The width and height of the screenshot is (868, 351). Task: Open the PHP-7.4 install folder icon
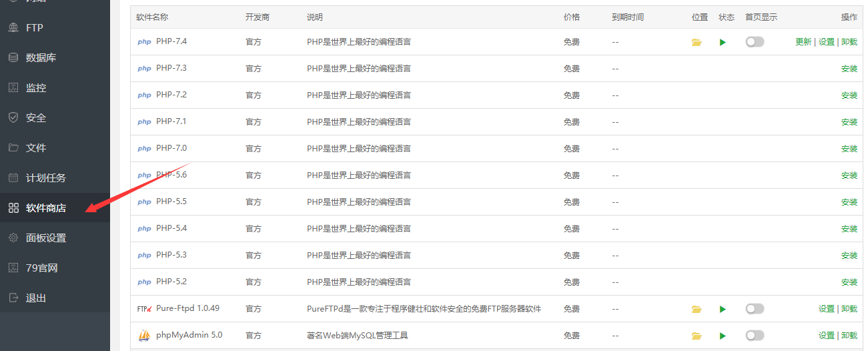pos(697,42)
